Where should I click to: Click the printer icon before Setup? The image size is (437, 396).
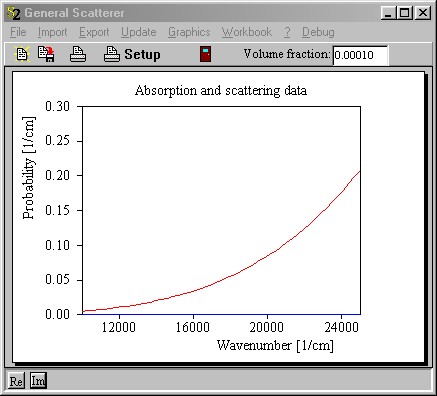[78, 54]
